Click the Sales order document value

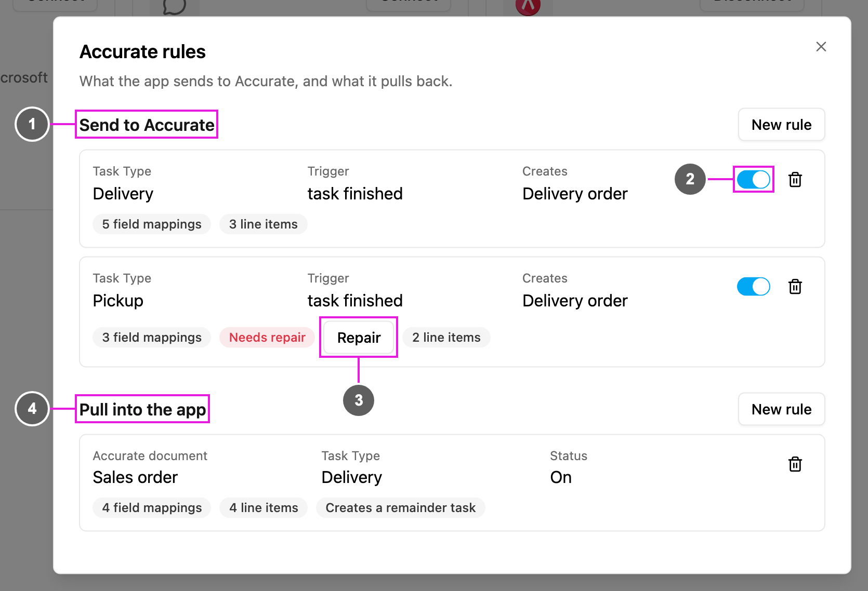coord(135,477)
